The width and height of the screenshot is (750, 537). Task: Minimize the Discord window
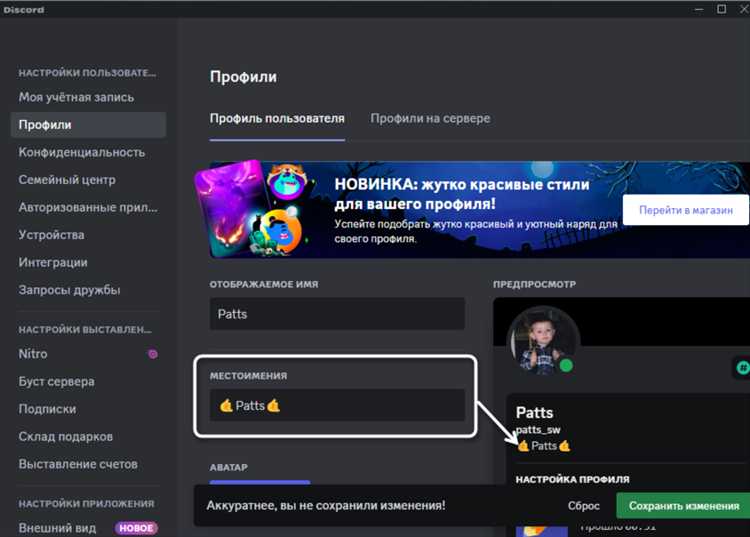point(699,9)
